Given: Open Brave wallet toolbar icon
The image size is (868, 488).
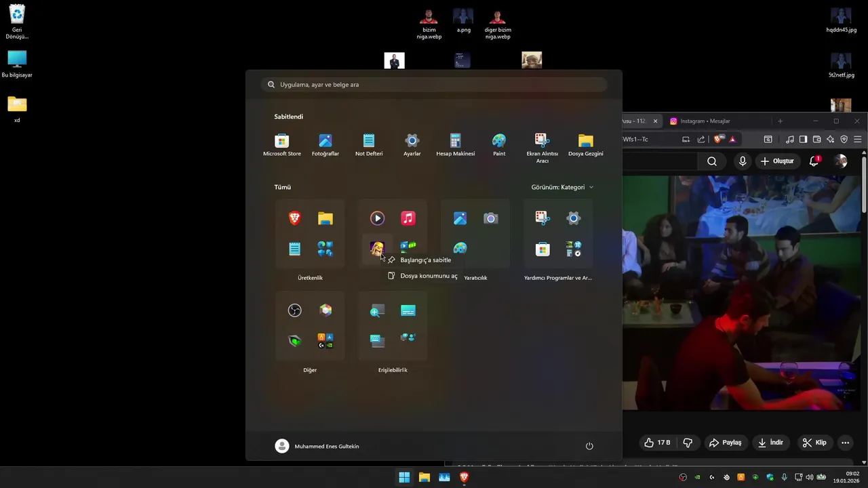Looking at the screenshot, I should (816, 140).
